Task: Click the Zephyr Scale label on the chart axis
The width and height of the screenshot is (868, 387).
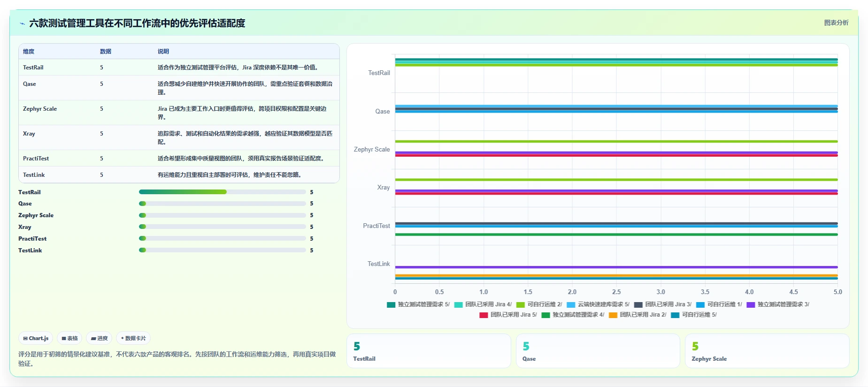Action: pyautogui.click(x=372, y=150)
